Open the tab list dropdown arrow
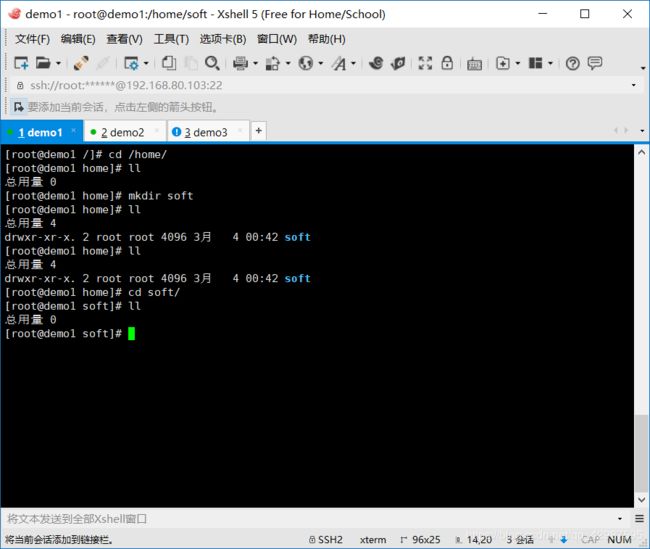Screen dimensions: 650x549 click(x=642, y=131)
